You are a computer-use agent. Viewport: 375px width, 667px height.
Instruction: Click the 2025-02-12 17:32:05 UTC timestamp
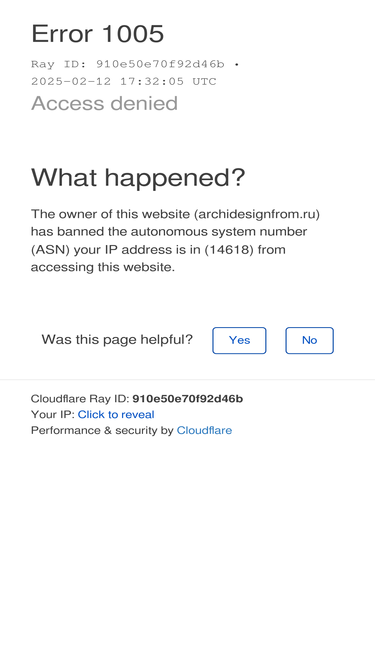click(124, 81)
